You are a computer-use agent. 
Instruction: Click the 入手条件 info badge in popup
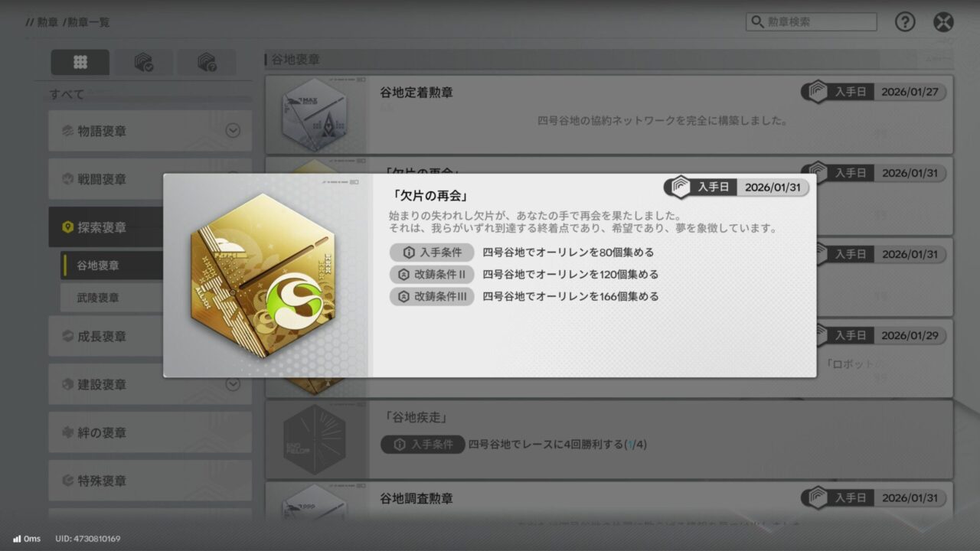432,253
